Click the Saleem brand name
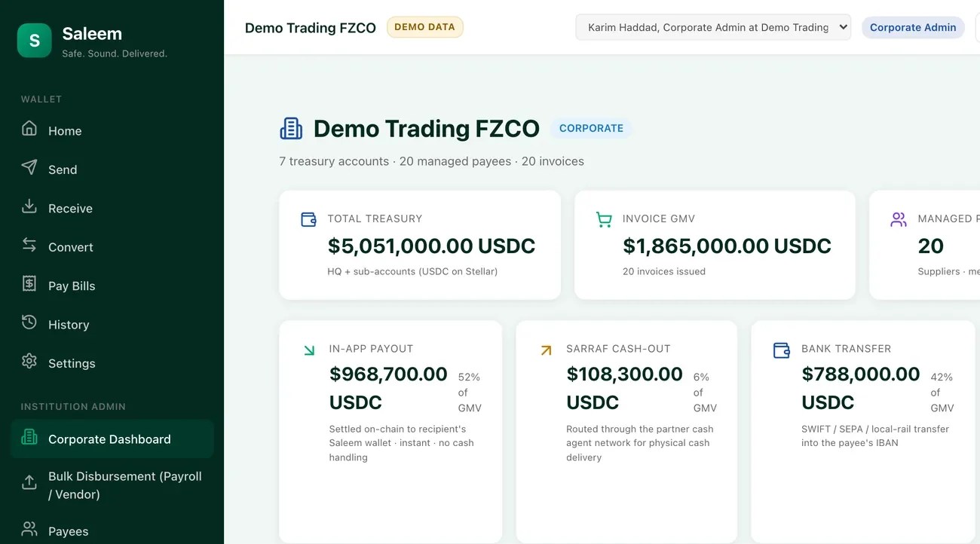This screenshot has height=544, width=980. 92,34
